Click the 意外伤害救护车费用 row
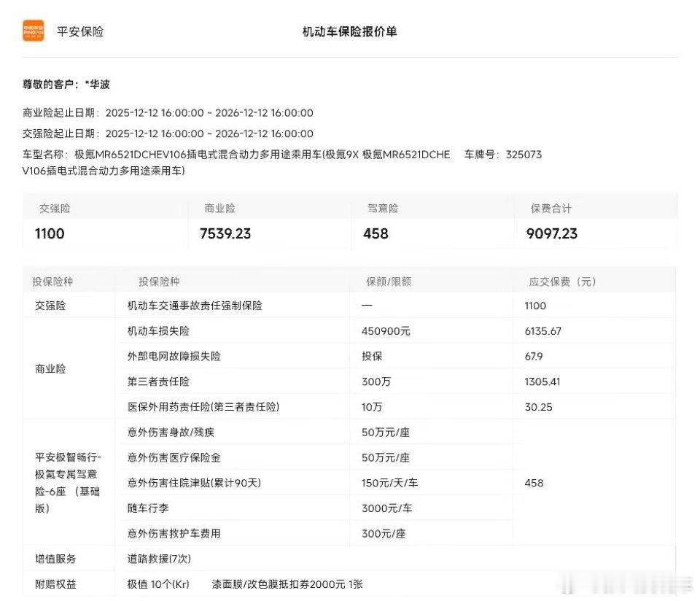 pyautogui.click(x=174, y=534)
